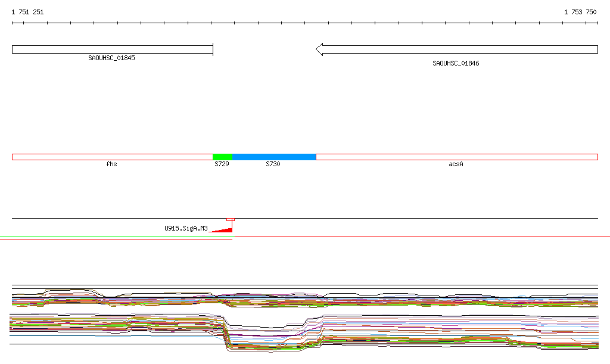Click the U915.SigA.M3 label
This screenshot has width=610, height=364.
click(186, 228)
